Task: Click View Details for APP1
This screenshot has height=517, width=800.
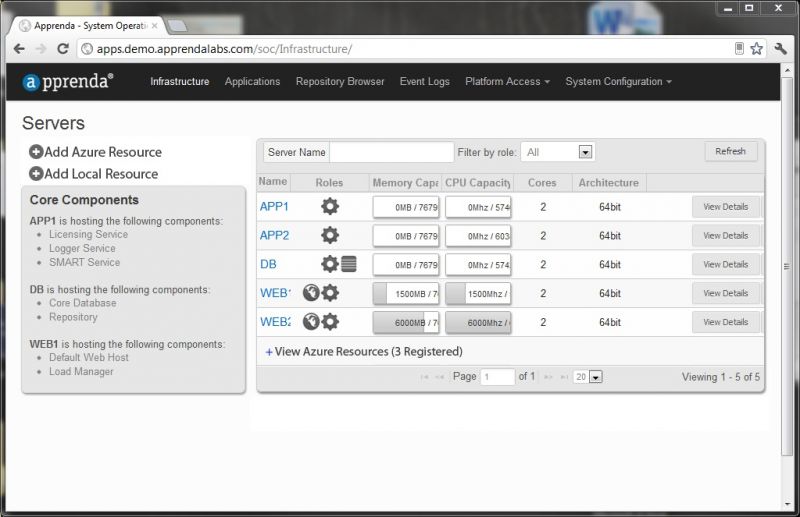Action: tap(726, 207)
